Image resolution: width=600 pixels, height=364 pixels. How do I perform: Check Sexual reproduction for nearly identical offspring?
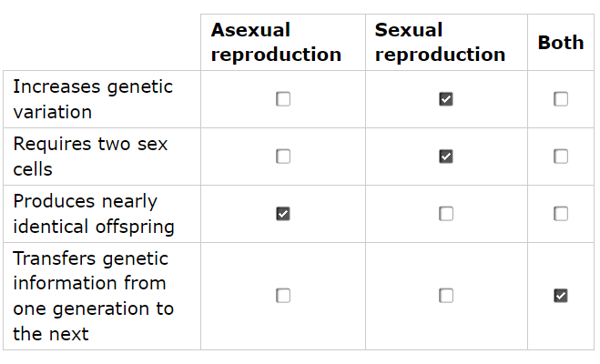click(x=446, y=214)
